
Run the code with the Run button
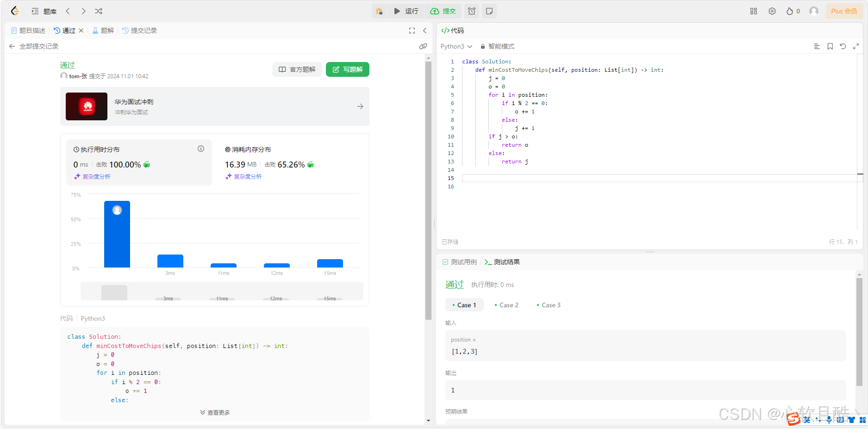click(406, 11)
